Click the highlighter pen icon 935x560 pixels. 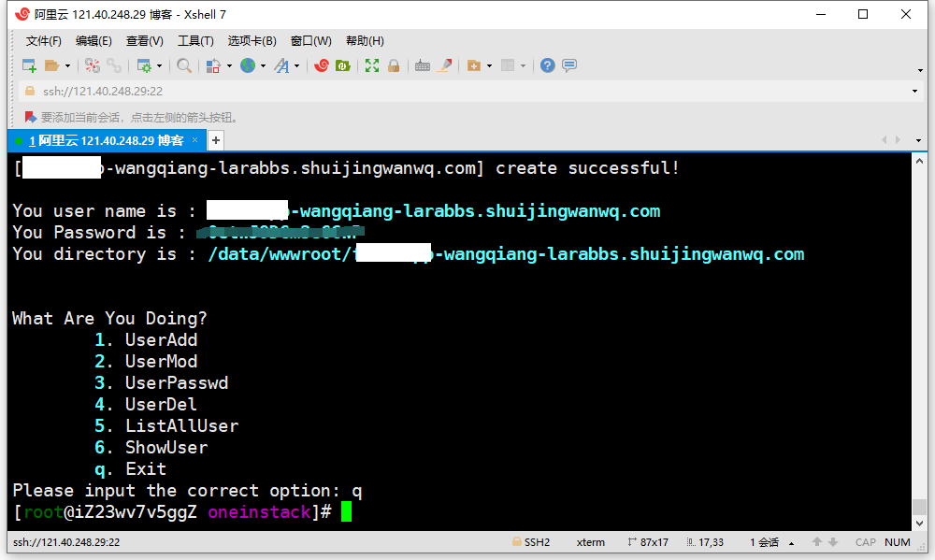pyautogui.click(x=444, y=65)
